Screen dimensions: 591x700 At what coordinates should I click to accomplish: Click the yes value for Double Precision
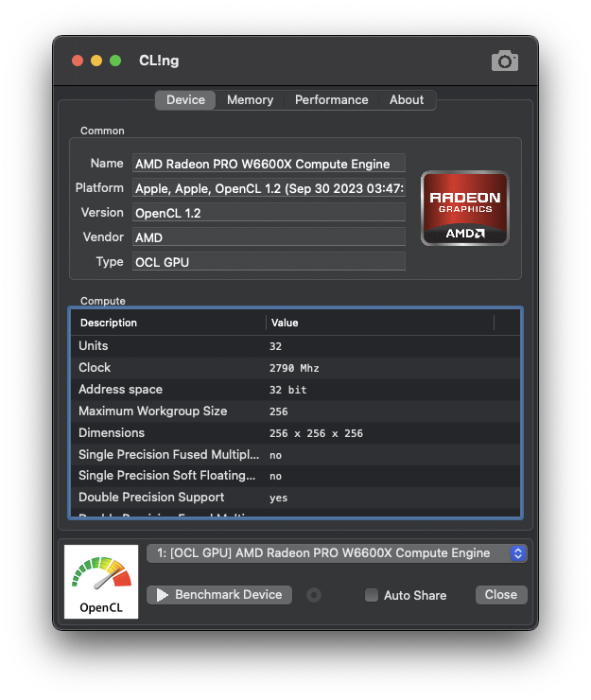click(x=278, y=498)
